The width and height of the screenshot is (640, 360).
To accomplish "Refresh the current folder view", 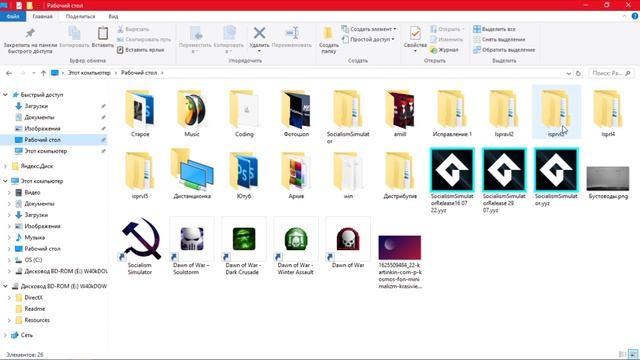I will 578,73.
